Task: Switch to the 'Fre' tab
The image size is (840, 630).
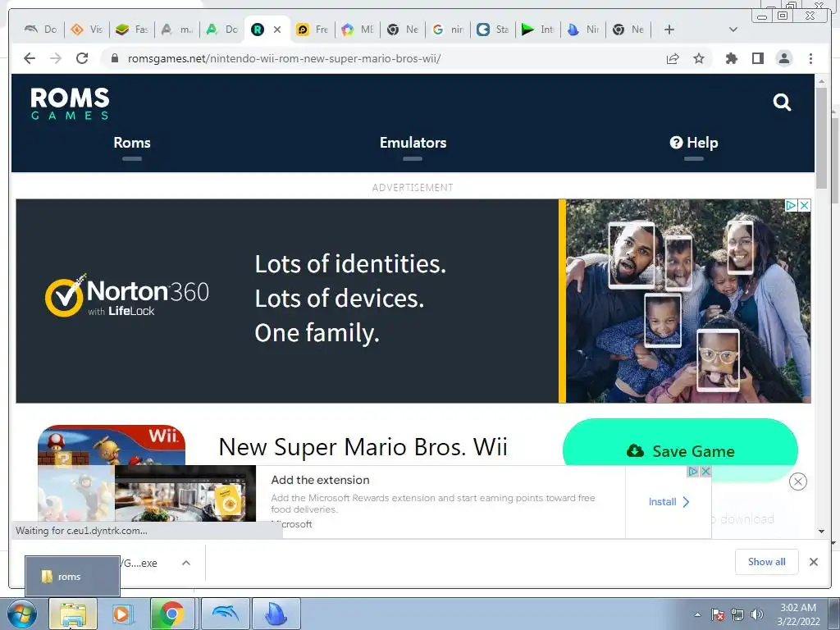Action: tap(313, 30)
